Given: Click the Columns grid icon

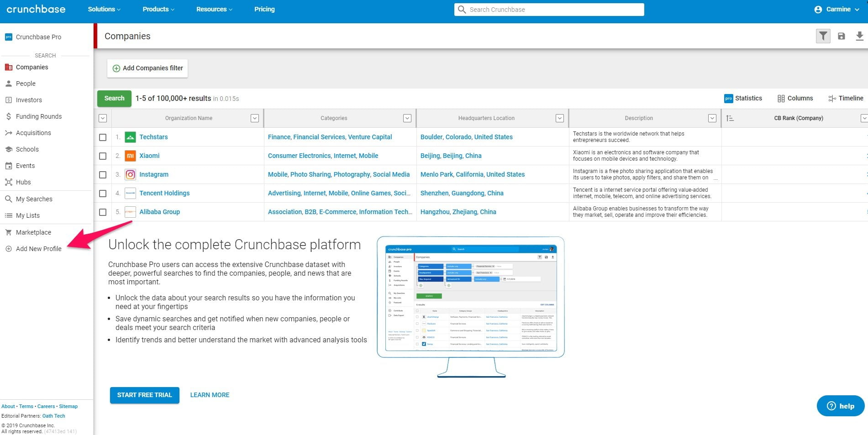Looking at the screenshot, I should coord(781,98).
